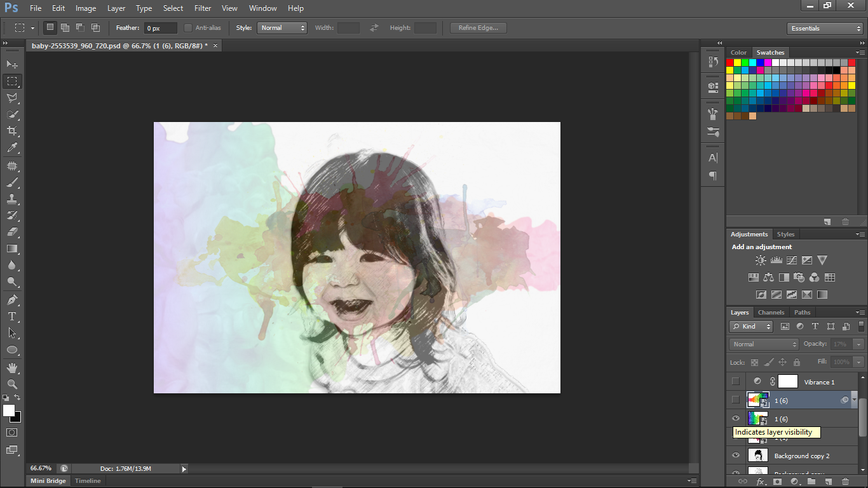This screenshot has height=488, width=868.
Task: Click the Feather input field
Action: [x=161, y=28]
